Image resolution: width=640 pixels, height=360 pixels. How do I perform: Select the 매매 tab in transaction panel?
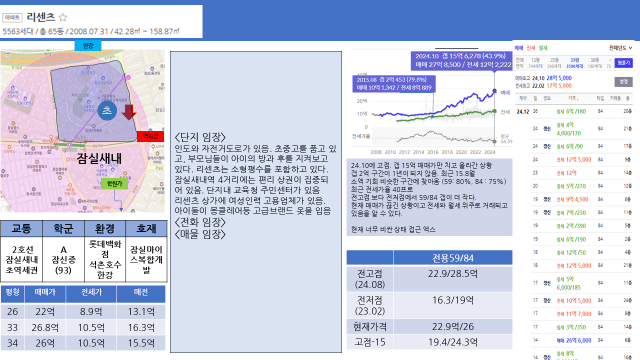tap(518, 48)
